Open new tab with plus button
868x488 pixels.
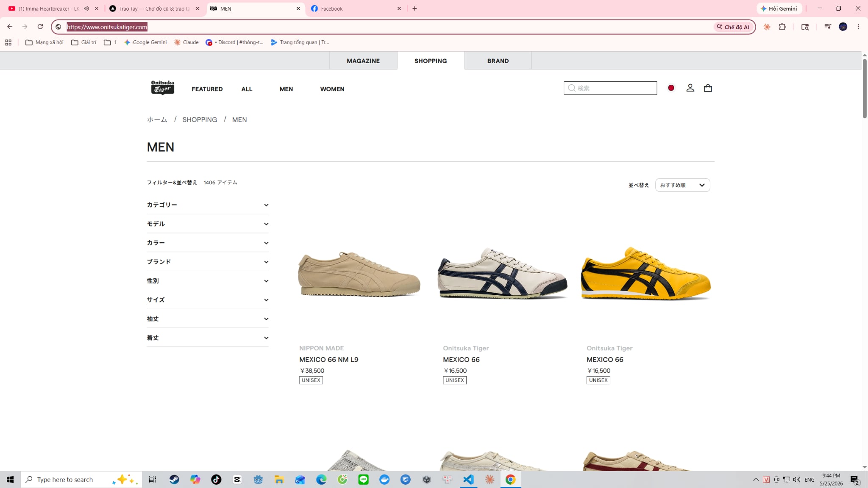[x=415, y=8]
